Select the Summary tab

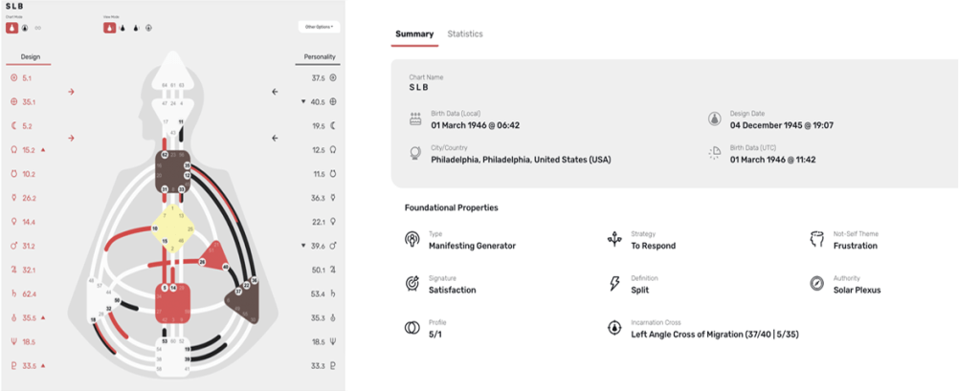tap(414, 34)
